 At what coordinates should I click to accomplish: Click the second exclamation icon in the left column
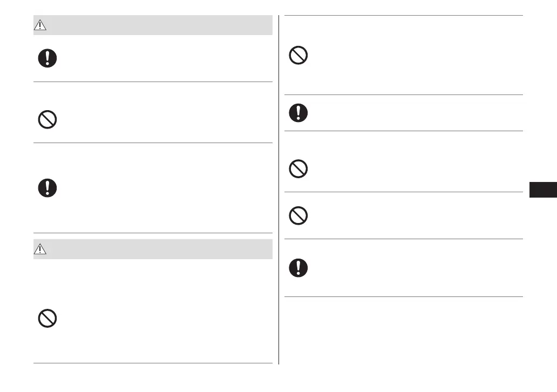[47, 188]
